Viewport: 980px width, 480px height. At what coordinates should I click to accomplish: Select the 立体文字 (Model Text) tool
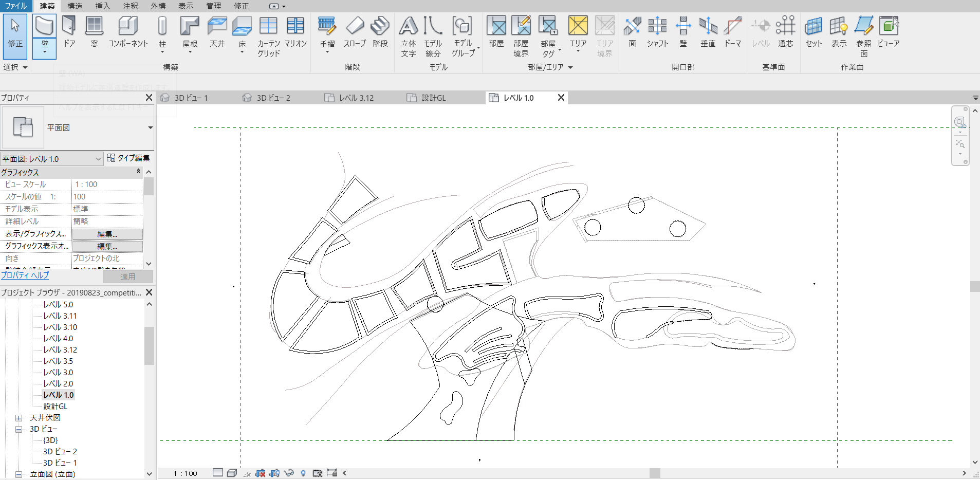(x=409, y=36)
